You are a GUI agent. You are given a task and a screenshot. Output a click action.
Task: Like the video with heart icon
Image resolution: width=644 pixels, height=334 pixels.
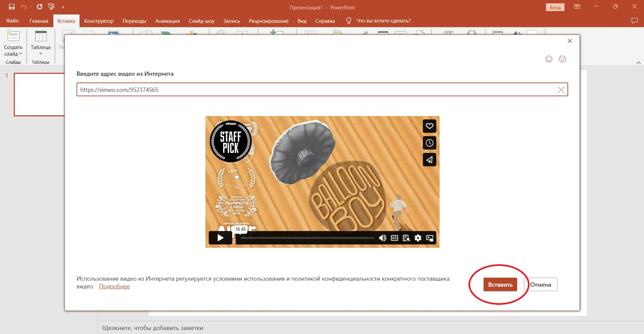coord(429,126)
